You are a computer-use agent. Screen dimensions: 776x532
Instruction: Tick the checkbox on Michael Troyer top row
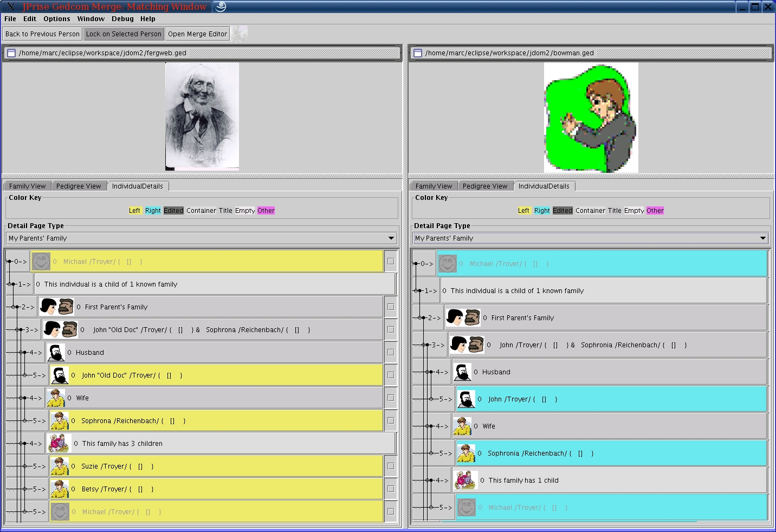pos(391,261)
